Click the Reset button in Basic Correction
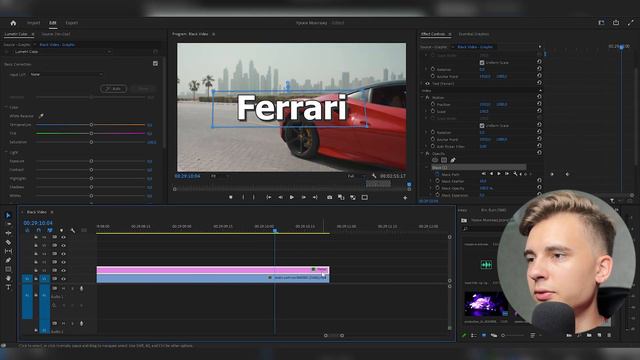 [142, 89]
